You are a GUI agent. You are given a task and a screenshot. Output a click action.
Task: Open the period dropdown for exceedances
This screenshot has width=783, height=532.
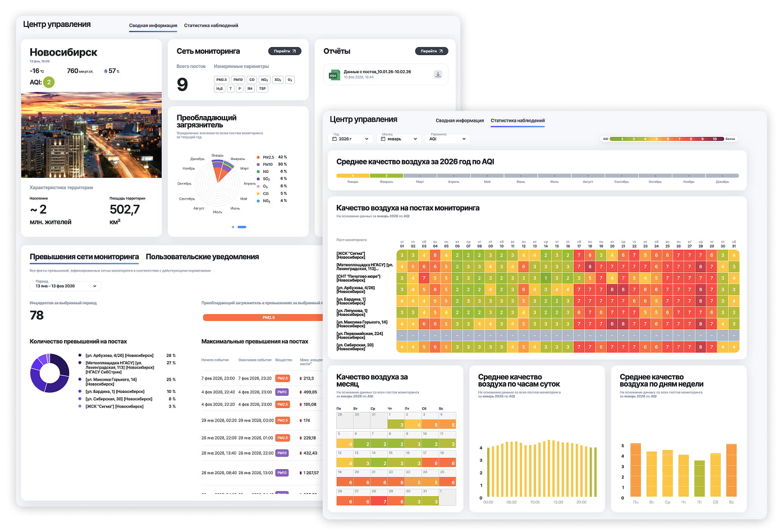pyautogui.click(x=66, y=286)
